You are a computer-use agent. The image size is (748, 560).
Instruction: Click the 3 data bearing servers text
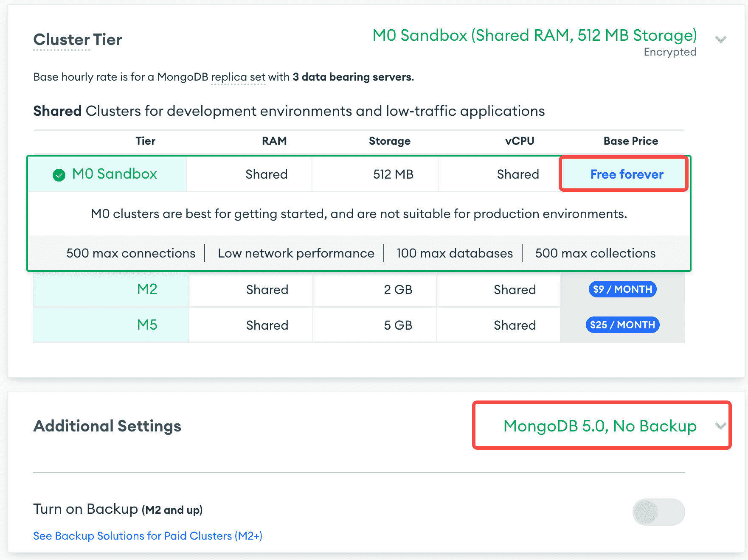pyautogui.click(x=352, y=77)
